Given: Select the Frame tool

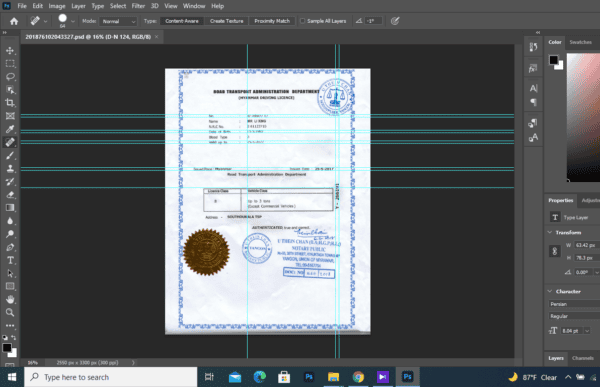Looking at the screenshot, I should (x=10, y=116).
